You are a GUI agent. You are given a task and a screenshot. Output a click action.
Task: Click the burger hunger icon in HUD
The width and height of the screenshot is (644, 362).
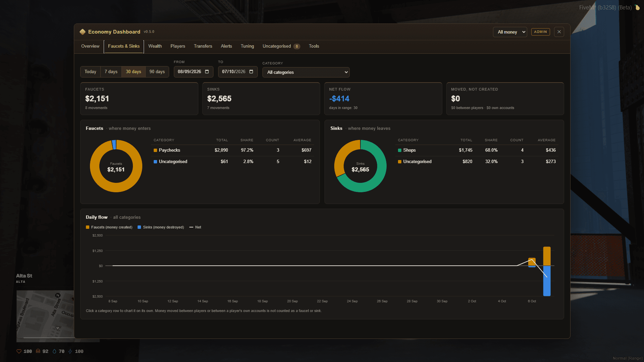tap(38, 351)
